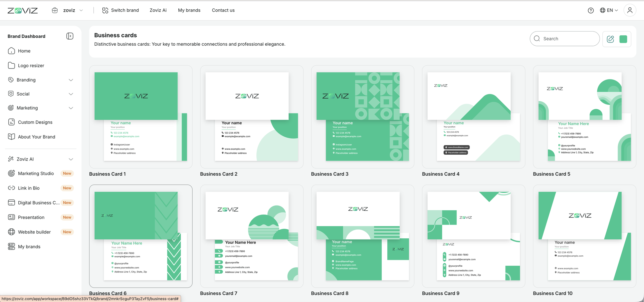
Task: Select Business Card 6 template preview
Action: coord(141,236)
